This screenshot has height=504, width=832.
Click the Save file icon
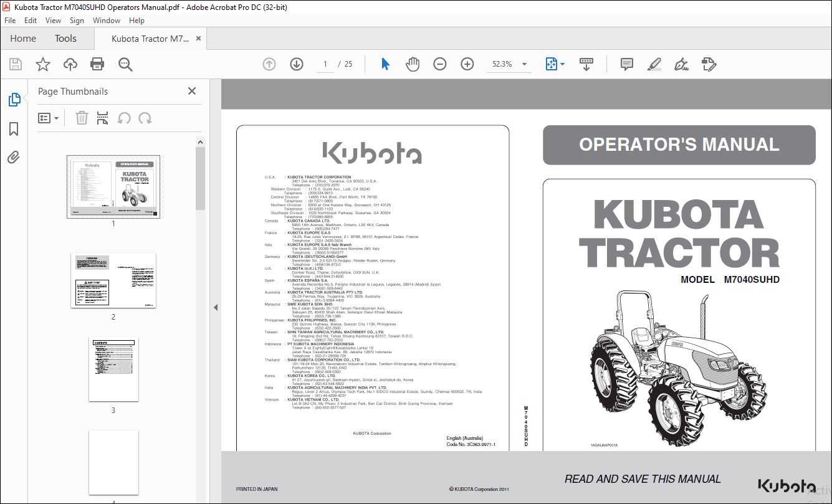click(x=16, y=64)
